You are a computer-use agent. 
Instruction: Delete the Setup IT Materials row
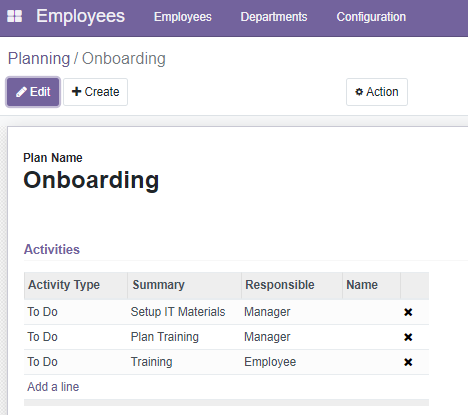408,312
